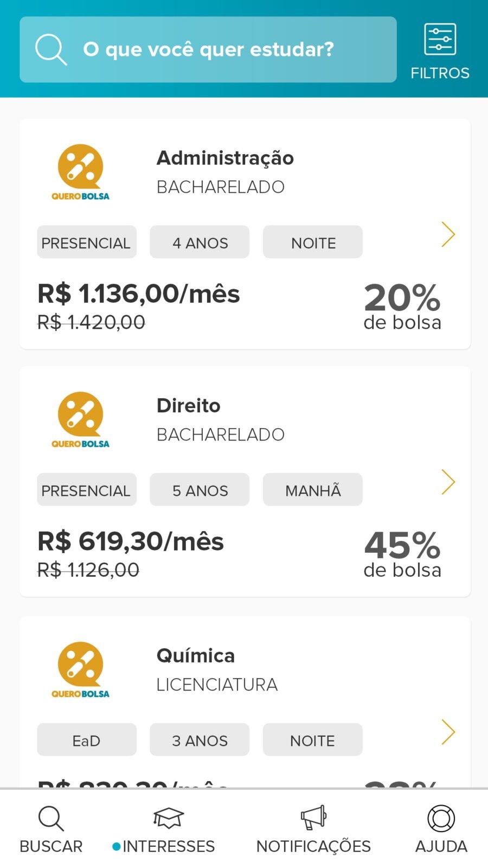Expand Química course details chevron
The image size is (488, 868).
coord(448,732)
